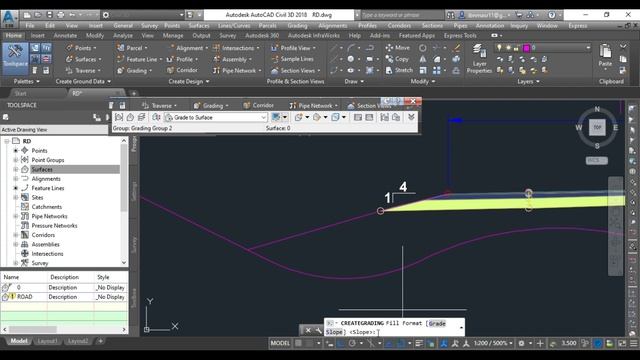Click Set Grading Layer icon in grading toolbar

coord(141,118)
